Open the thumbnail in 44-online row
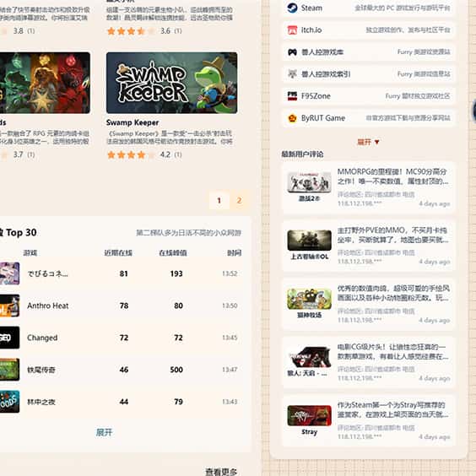 coord(10,402)
